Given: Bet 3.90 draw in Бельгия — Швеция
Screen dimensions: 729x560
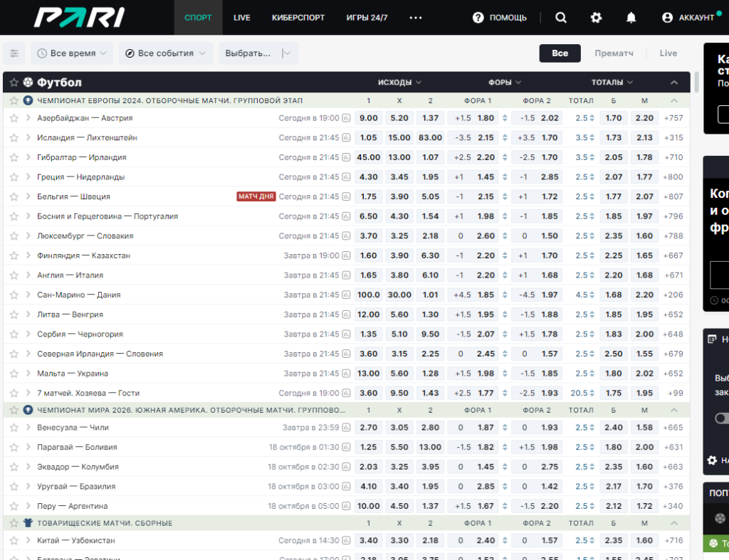Looking at the screenshot, I should click(399, 196).
